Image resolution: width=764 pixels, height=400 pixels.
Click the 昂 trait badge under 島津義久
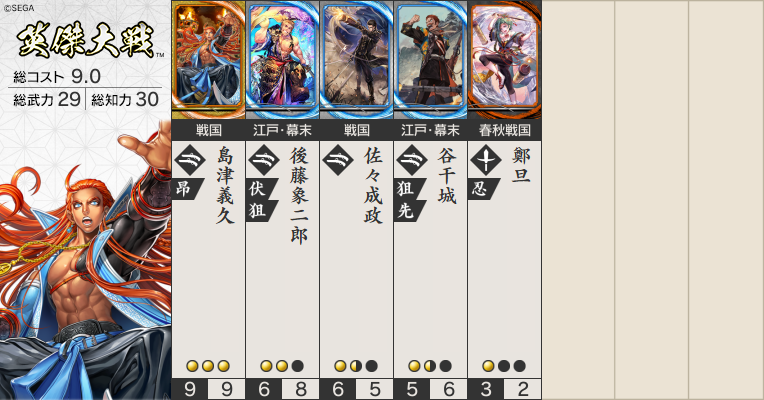click(186, 189)
